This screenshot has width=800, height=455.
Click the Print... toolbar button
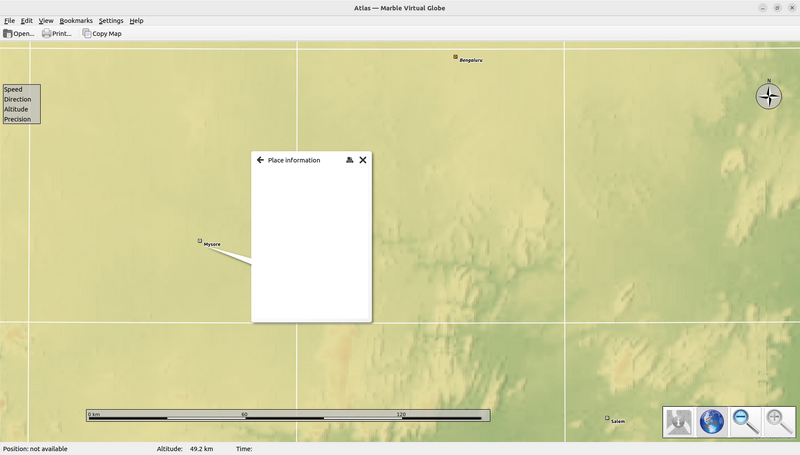click(x=57, y=33)
